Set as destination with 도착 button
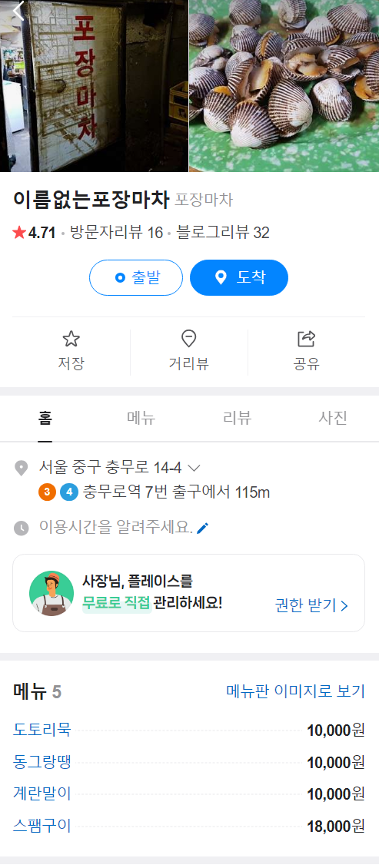379x868 pixels. 239,277
